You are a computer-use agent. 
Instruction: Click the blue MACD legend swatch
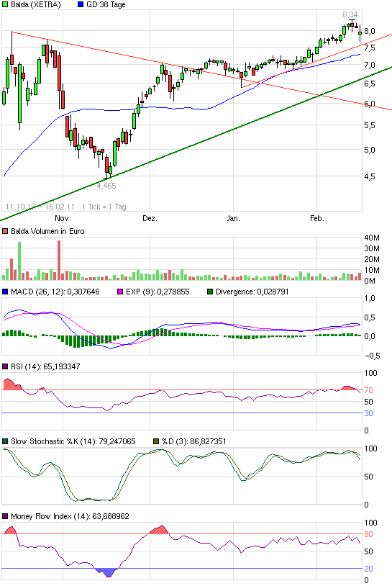5,292
